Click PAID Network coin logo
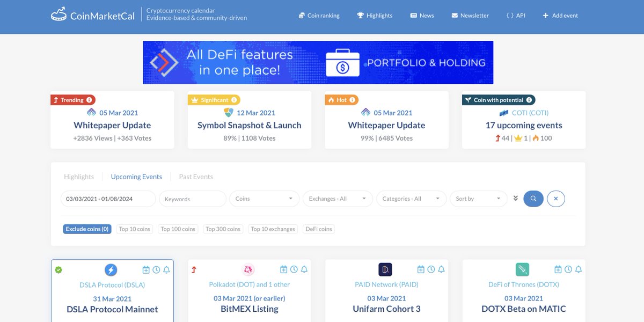This screenshot has width=644, height=322. [385, 269]
